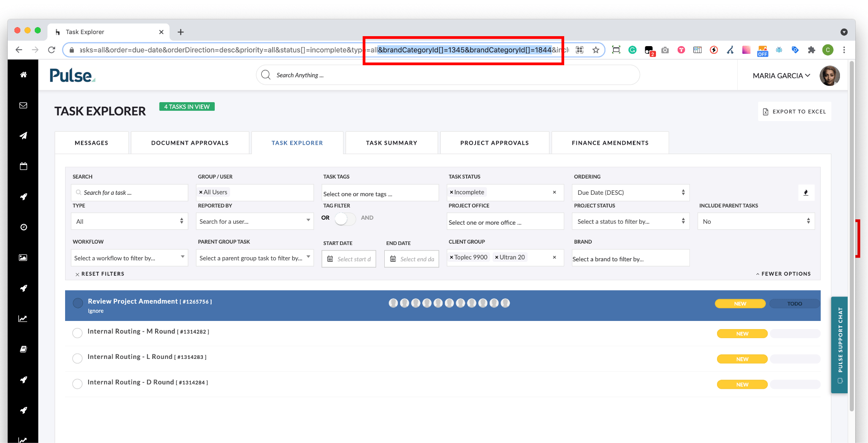Open the image gallery sidebar icon
Screen dimensions: 868x443
24,258
